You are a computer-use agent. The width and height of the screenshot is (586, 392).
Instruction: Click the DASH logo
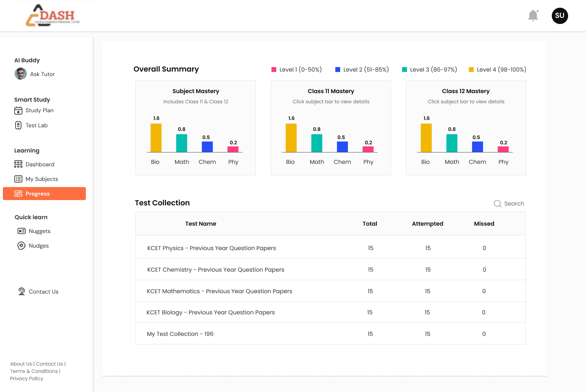click(52, 16)
